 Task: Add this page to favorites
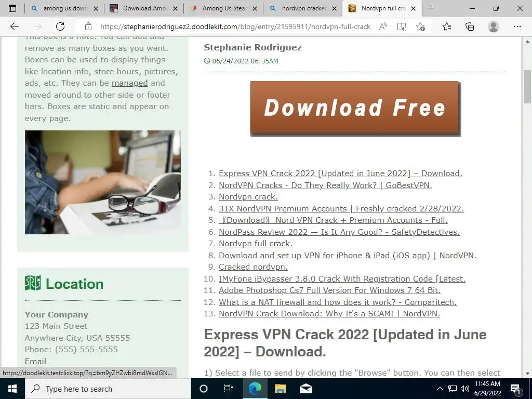pos(420,26)
